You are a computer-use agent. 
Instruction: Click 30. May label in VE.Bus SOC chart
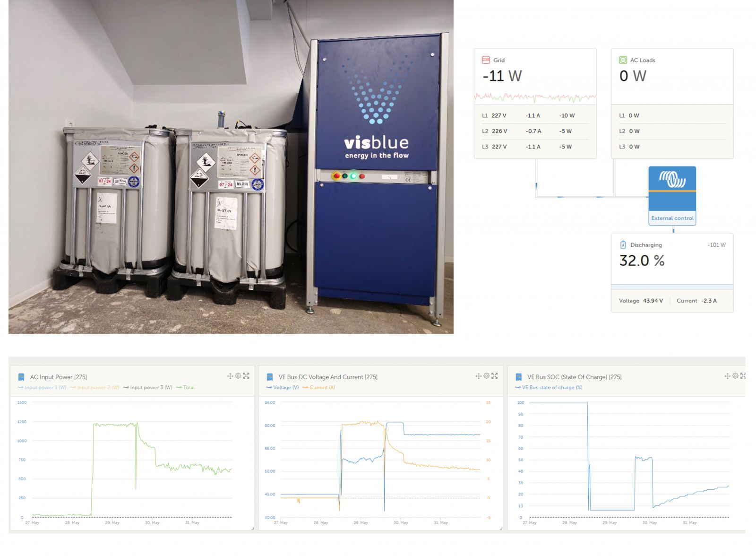point(649,522)
